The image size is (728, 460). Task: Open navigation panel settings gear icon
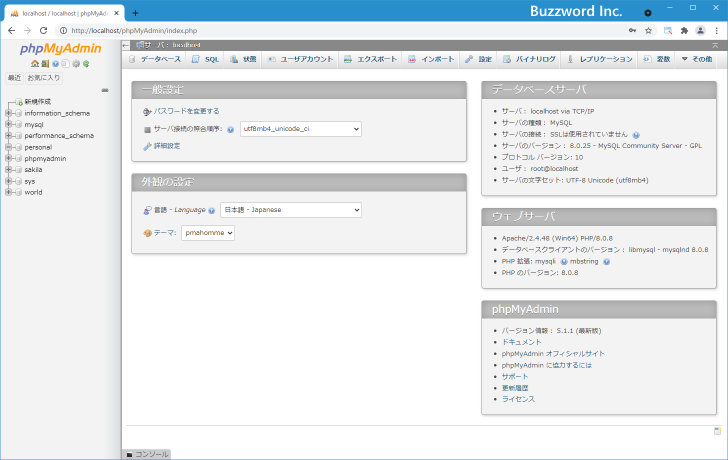[76, 64]
